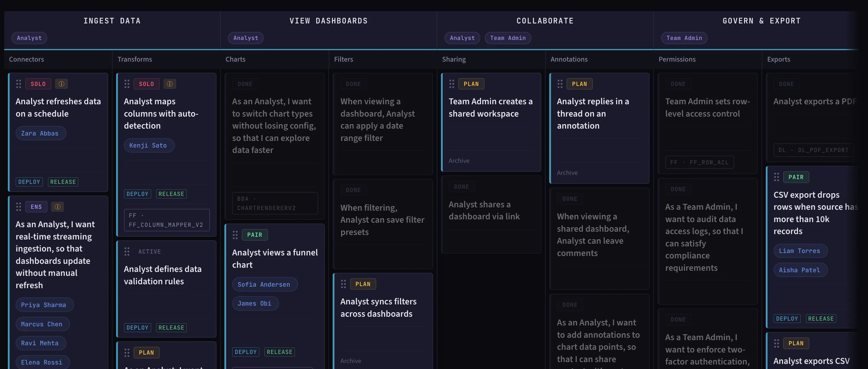
Task: Grab the drag handle on 'Analyst refreshes data on a schedule' card
Action: click(x=19, y=84)
